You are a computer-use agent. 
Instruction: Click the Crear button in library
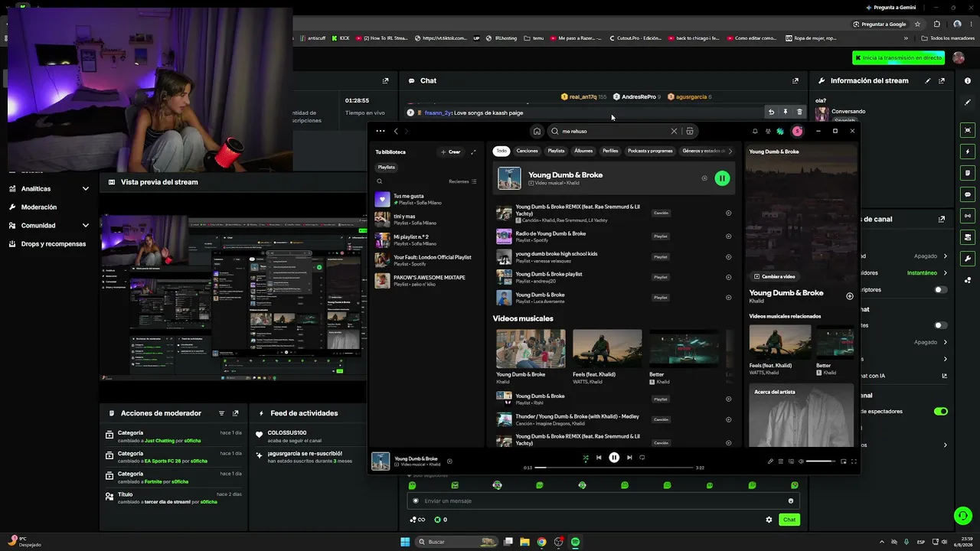tap(450, 152)
